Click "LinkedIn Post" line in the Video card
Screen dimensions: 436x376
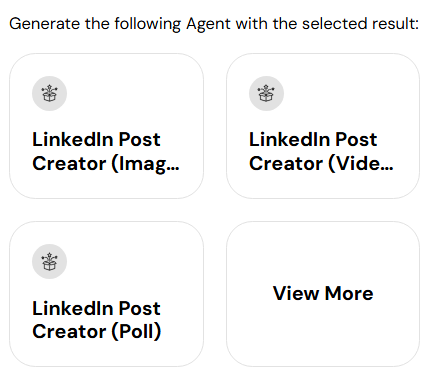pos(313,139)
